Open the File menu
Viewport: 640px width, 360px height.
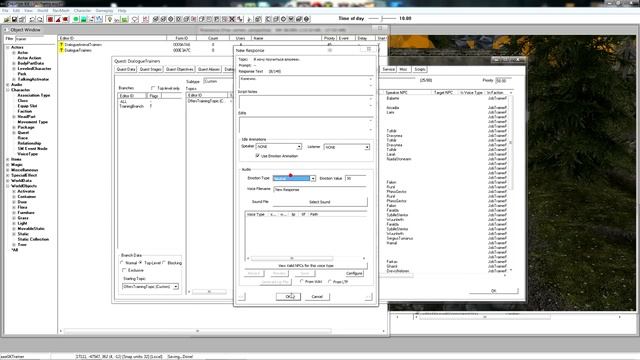tap(5, 11)
